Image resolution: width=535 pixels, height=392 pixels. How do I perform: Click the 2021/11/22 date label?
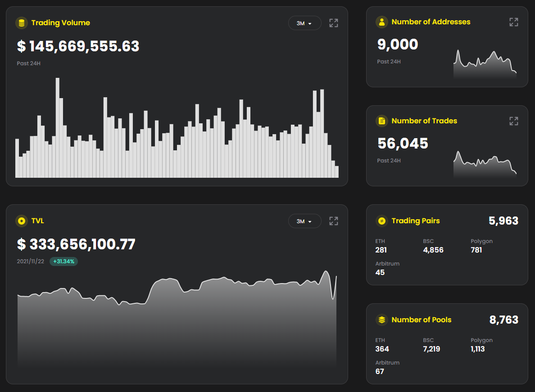coord(30,261)
